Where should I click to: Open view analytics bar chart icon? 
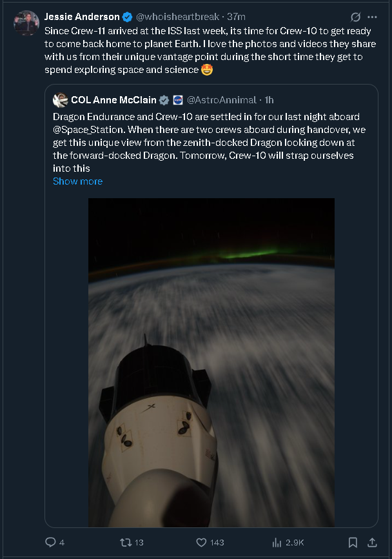click(x=278, y=542)
